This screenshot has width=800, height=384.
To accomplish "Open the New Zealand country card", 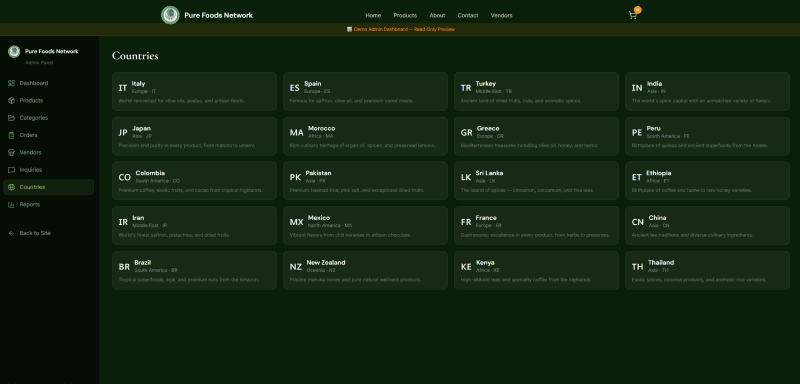I will [x=365, y=270].
